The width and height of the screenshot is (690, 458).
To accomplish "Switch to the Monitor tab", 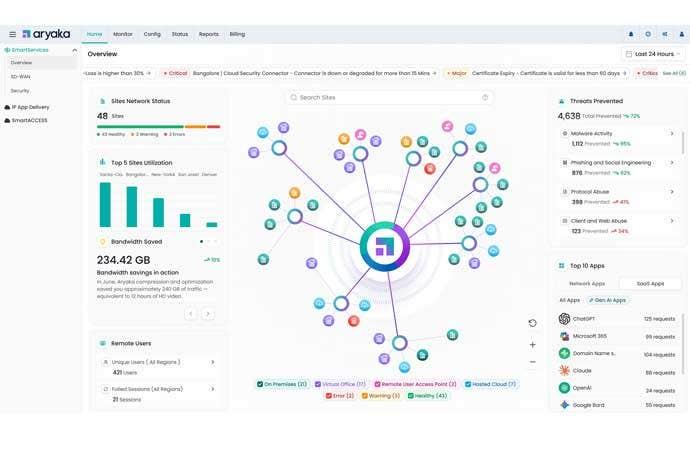I will point(122,34).
